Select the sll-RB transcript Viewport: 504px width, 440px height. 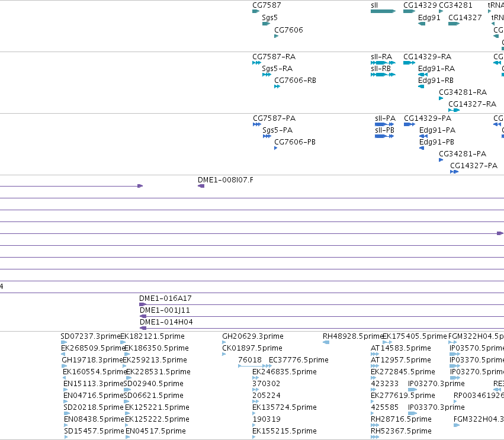tap(381, 69)
